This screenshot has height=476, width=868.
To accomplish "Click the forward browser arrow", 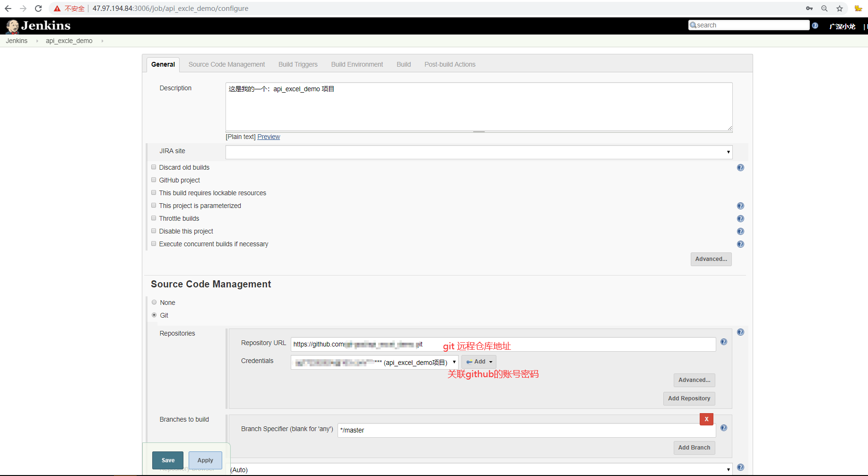I will [23, 9].
